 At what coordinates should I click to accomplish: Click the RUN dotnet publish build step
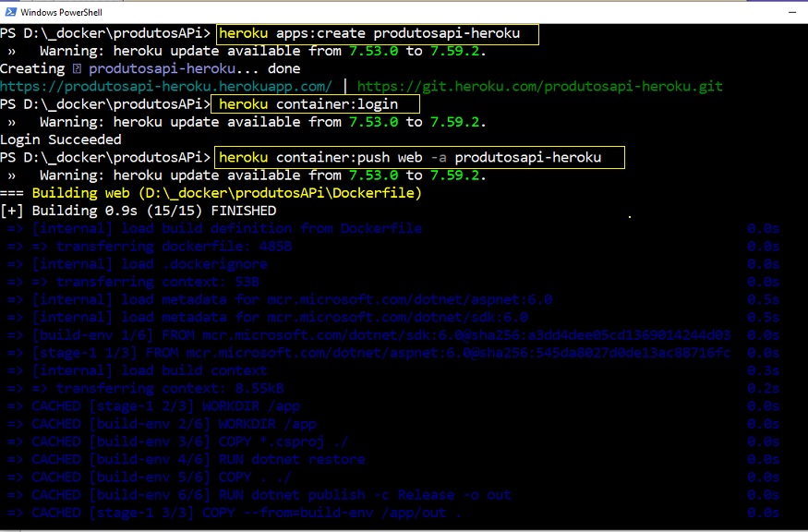click(x=271, y=494)
